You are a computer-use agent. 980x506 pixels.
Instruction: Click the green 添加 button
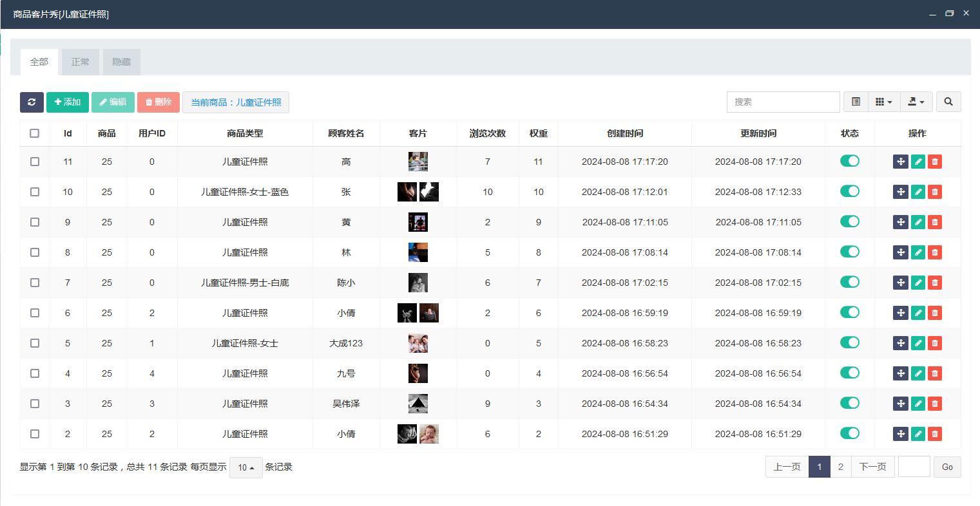[x=68, y=102]
